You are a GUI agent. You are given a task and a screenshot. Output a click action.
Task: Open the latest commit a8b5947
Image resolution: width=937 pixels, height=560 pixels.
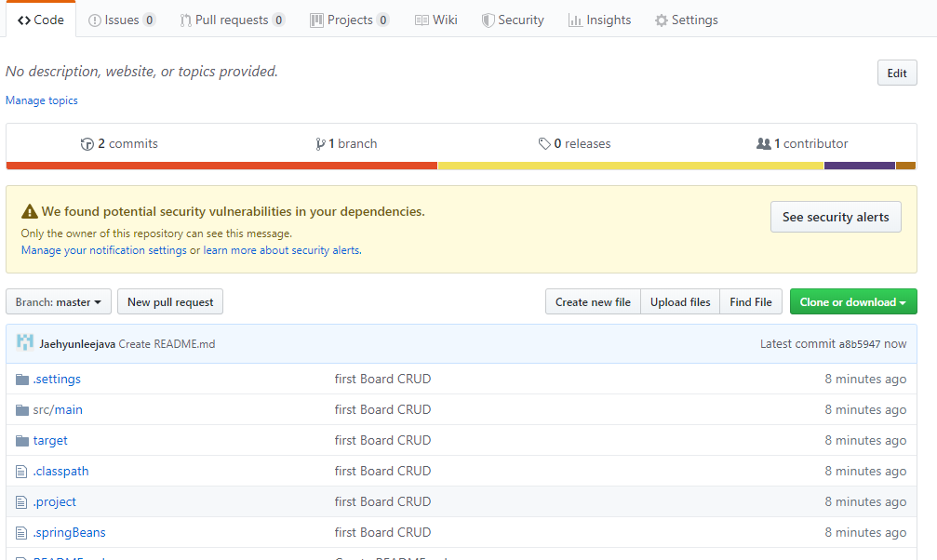coord(860,344)
